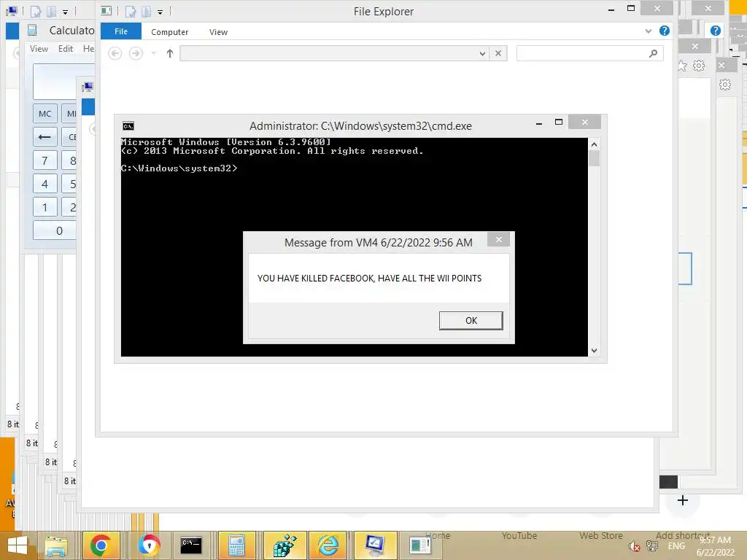Open second browser icon with lock on taskbar
The height and width of the screenshot is (560, 747).
149,545
